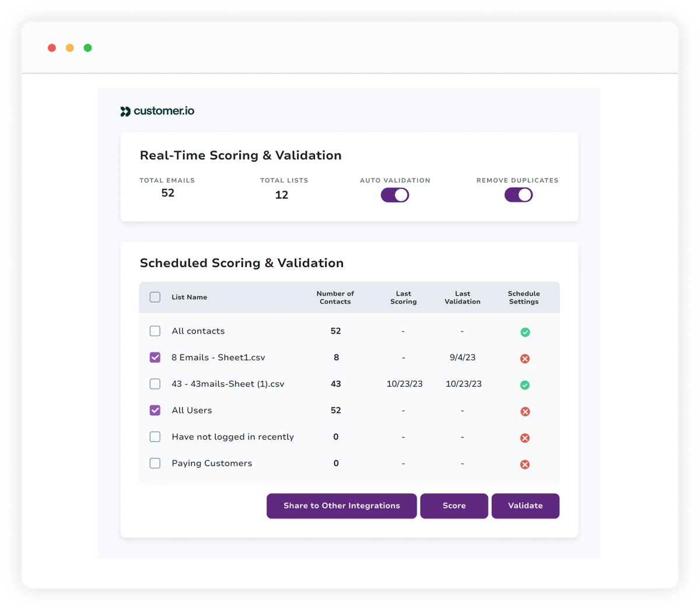Uncheck the 8 Emails - Sheet1.csv checkbox
The width and height of the screenshot is (700, 610).
click(x=155, y=357)
